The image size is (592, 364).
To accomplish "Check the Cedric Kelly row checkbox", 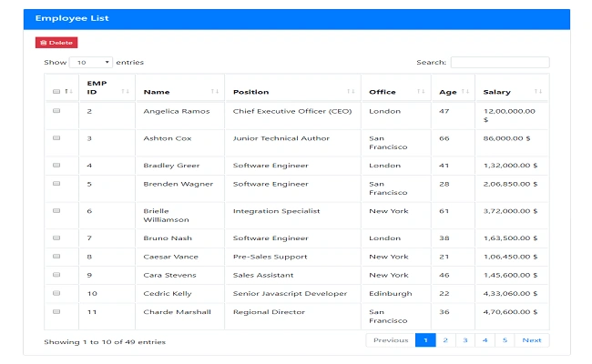I will pos(56,293).
